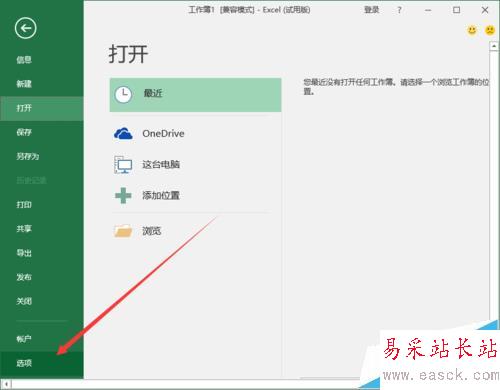Click the clock icon for 最近
Screen dimensions: 500x390
tap(123, 95)
